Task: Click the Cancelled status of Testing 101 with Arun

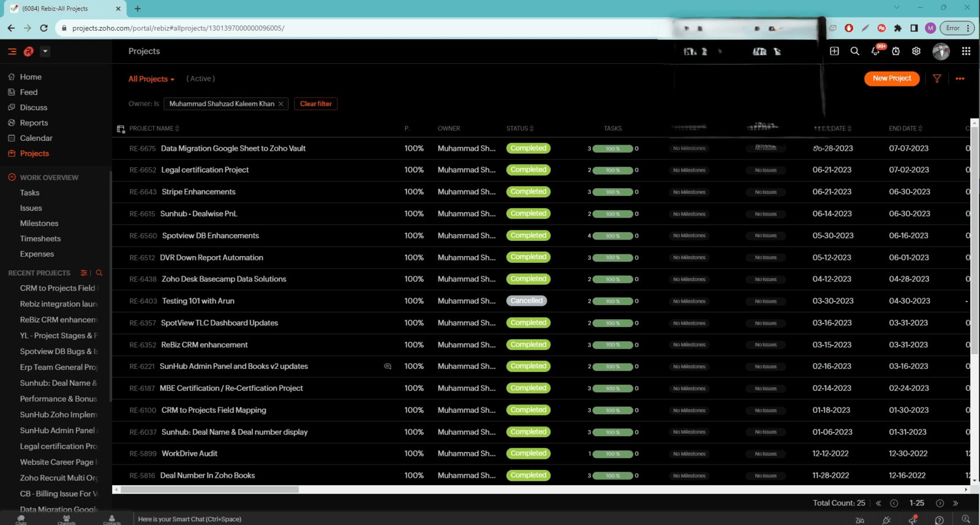Action: pyautogui.click(x=527, y=301)
